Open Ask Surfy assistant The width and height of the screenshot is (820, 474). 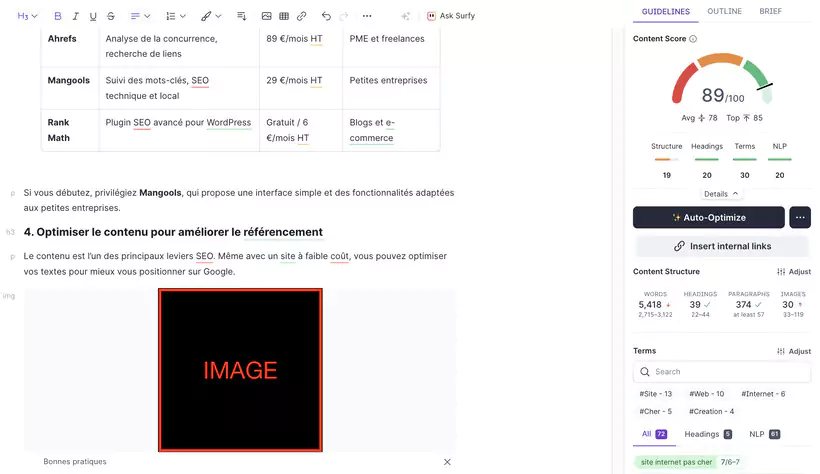[451, 16]
